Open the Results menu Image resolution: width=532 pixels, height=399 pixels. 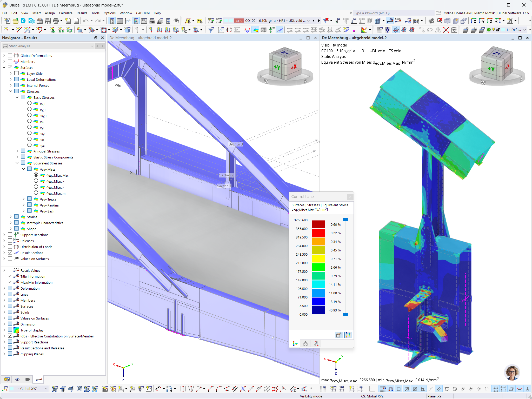coord(82,13)
